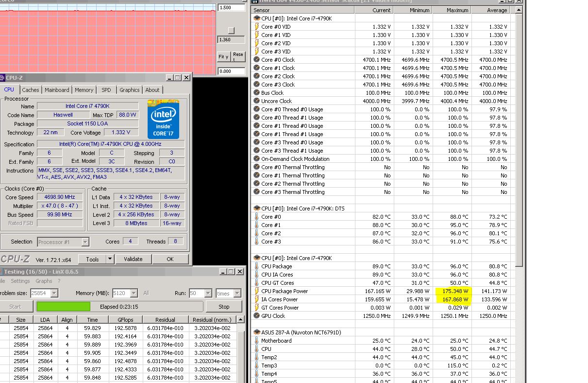Click the Core #1 Thread #1 Usage icon
The height and width of the screenshot is (383, 588).
(257, 134)
